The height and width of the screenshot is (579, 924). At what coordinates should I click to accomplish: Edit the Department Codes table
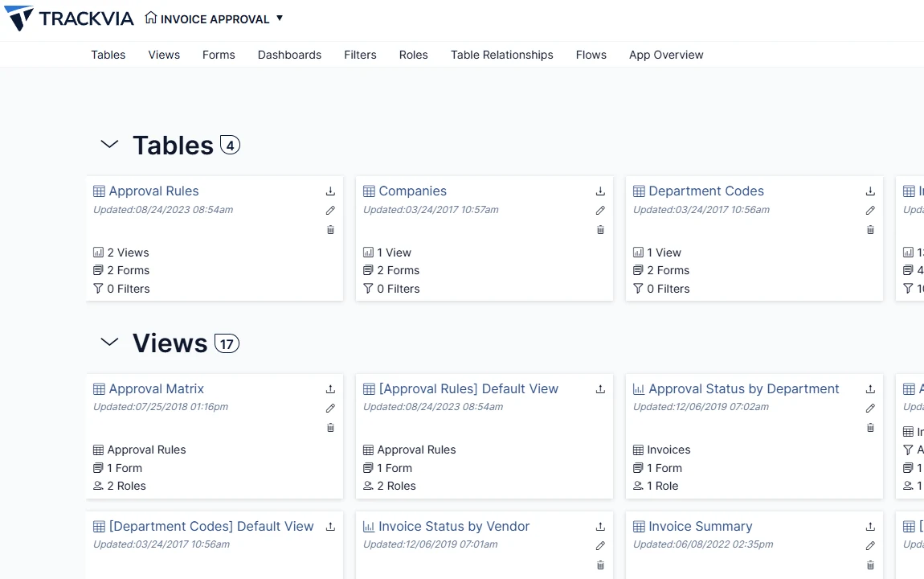(x=870, y=211)
